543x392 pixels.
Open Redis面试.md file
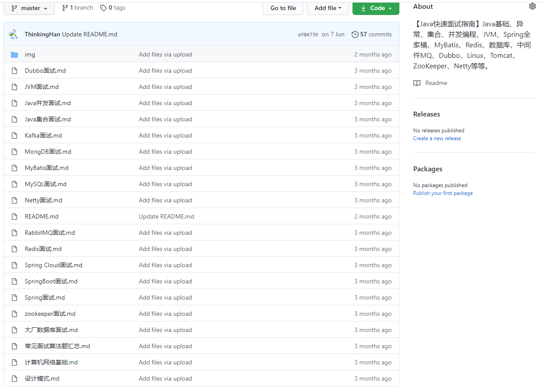tap(43, 249)
